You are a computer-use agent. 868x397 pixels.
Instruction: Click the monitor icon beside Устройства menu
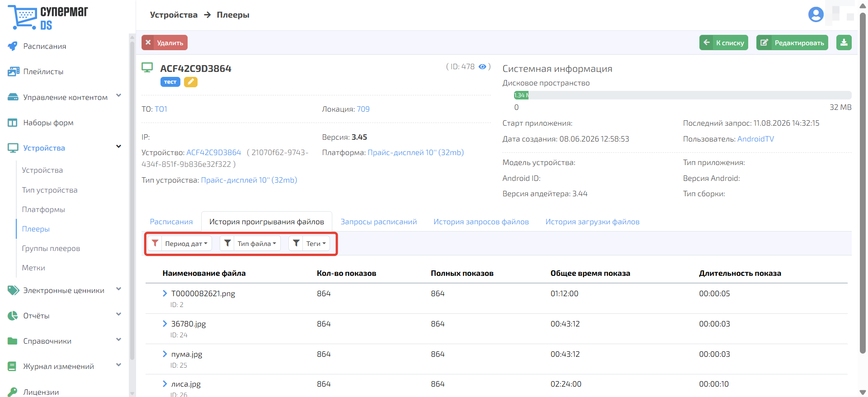pyautogui.click(x=13, y=148)
